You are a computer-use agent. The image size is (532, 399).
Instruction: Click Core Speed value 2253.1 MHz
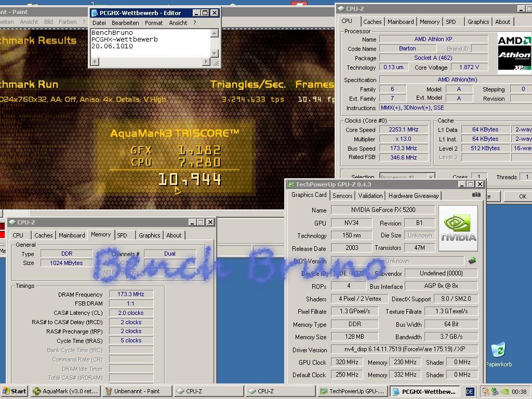403,129
